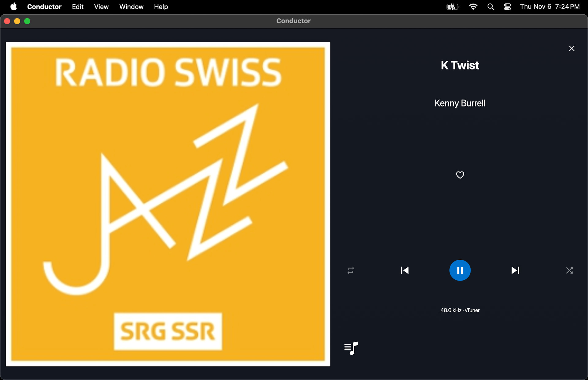Open the play queue icon
The image size is (588, 380).
pos(351,348)
